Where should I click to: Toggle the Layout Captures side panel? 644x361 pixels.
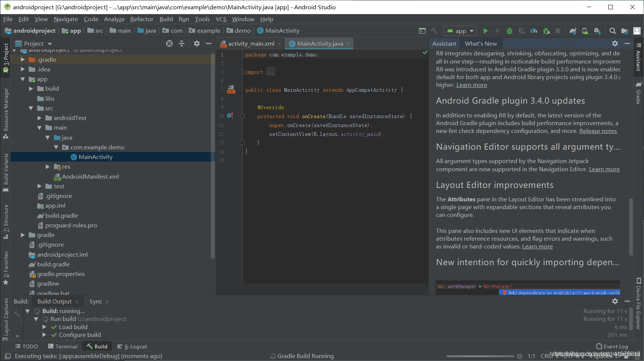pyautogui.click(x=6, y=319)
